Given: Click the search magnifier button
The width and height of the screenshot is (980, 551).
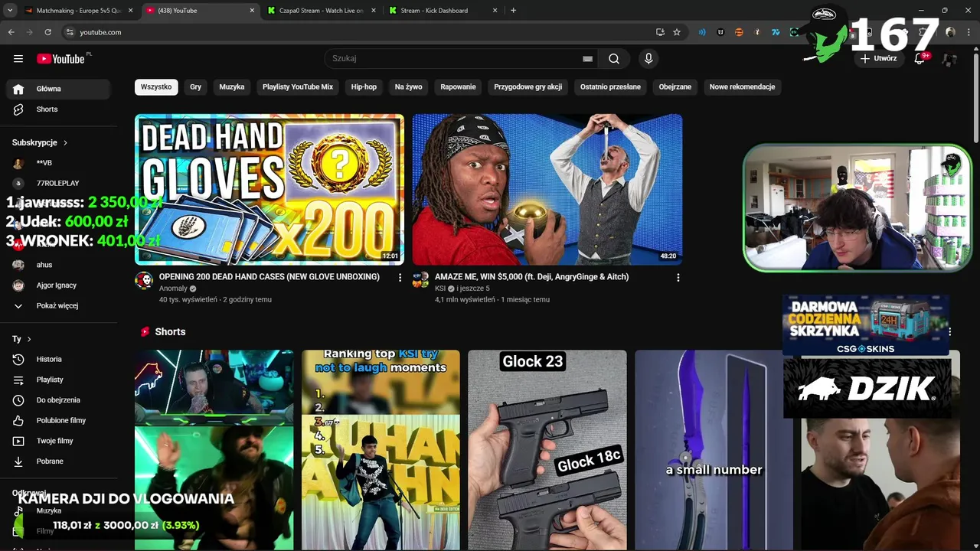Looking at the screenshot, I should [614, 59].
